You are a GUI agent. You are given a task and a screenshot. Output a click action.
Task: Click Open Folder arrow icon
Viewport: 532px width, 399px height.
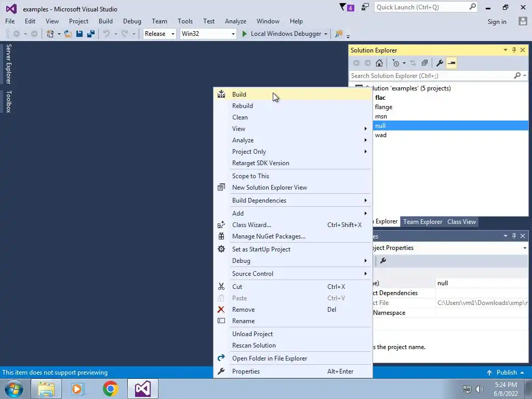click(221, 358)
